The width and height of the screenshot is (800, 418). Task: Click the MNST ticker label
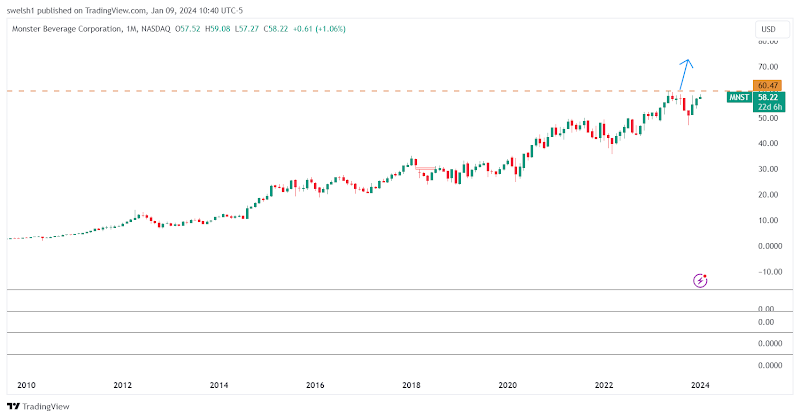(739, 97)
